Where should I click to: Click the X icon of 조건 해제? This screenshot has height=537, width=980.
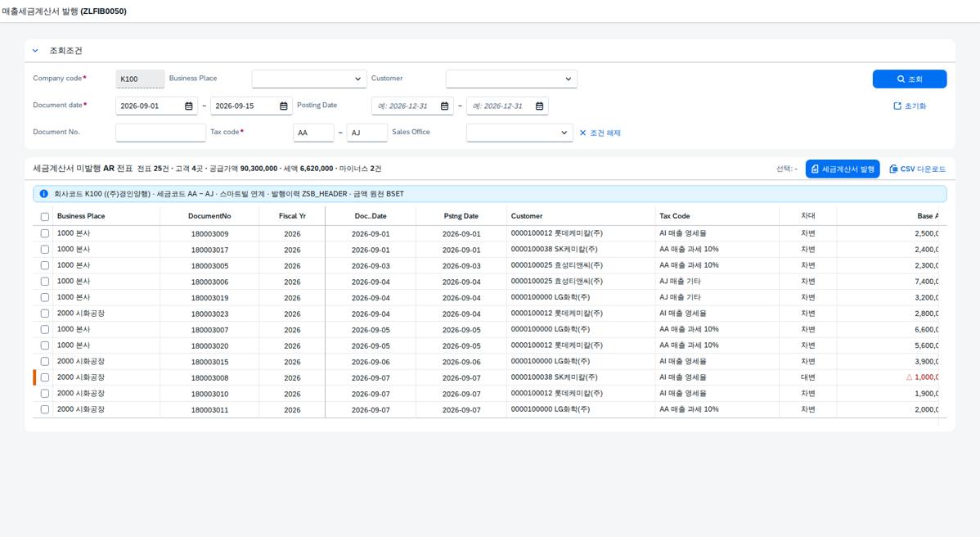pos(583,133)
